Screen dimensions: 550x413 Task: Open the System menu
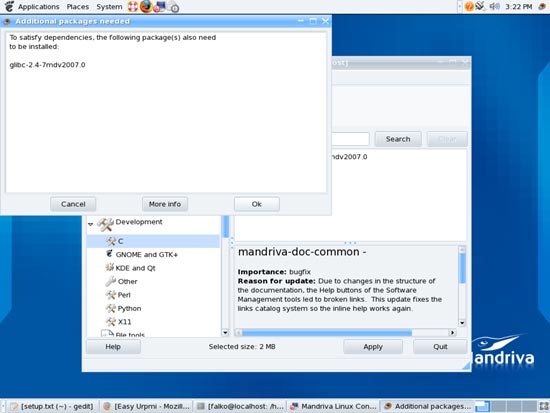coord(109,7)
